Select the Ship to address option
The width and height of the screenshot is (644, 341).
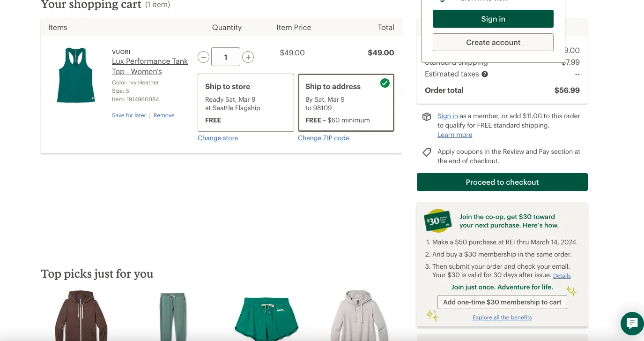(x=346, y=103)
